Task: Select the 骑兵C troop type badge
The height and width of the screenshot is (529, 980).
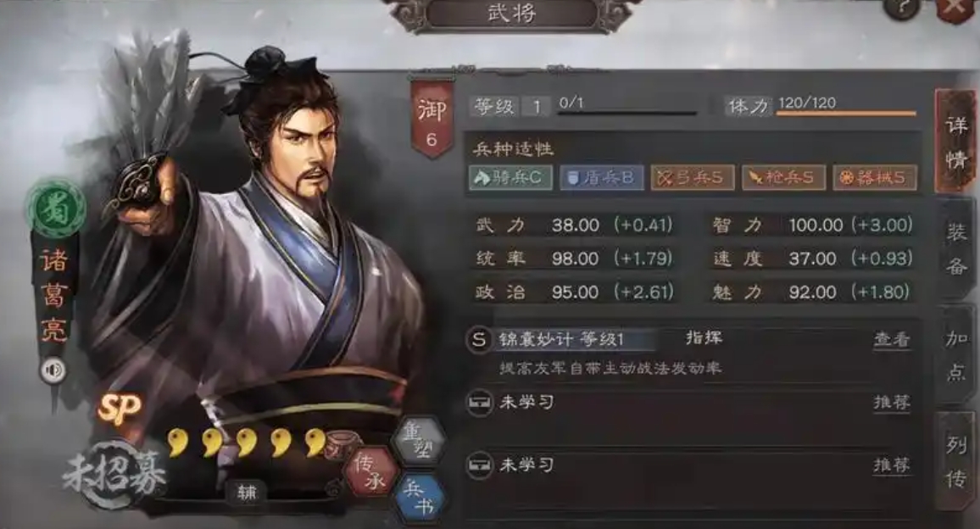Action: (x=510, y=177)
